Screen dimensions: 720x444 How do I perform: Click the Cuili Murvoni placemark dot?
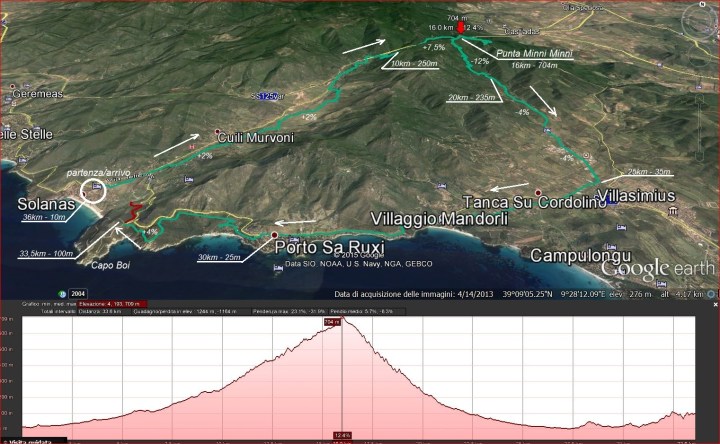pyautogui.click(x=218, y=131)
